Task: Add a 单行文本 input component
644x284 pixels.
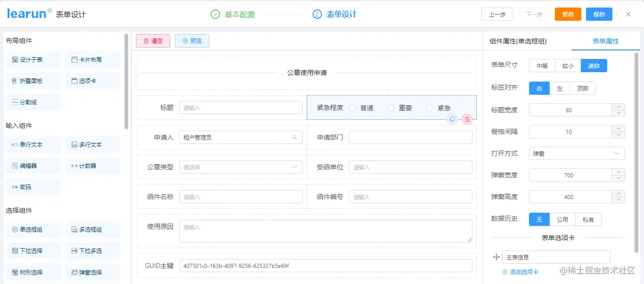Action: (33, 145)
